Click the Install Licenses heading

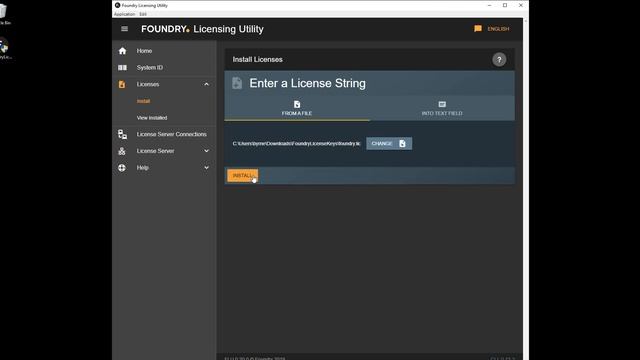coord(258,60)
